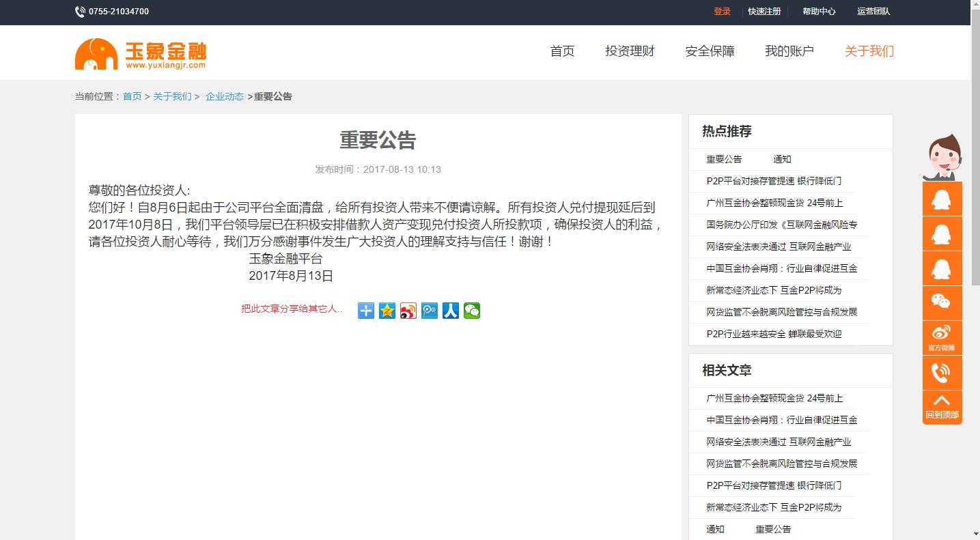Open the 安全保障 navigation menu
Screen dimensions: 980x540
[710, 51]
